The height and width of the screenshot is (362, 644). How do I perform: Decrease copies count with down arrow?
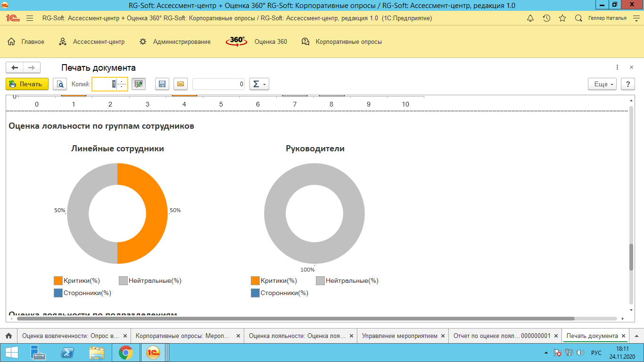[122, 87]
